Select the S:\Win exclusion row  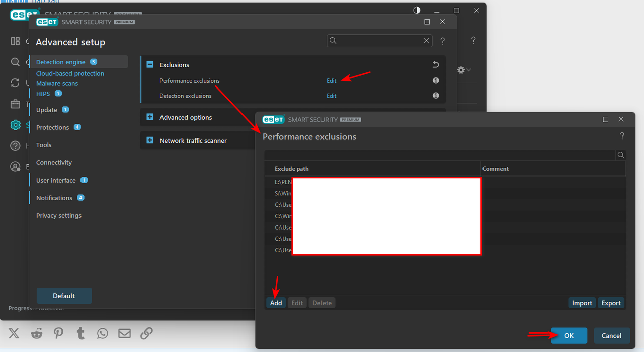[445, 193]
